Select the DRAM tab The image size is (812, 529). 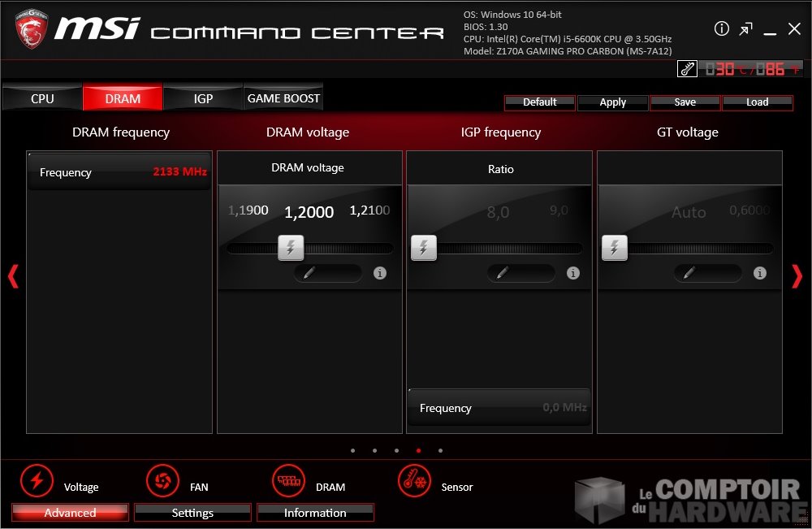click(123, 98)
